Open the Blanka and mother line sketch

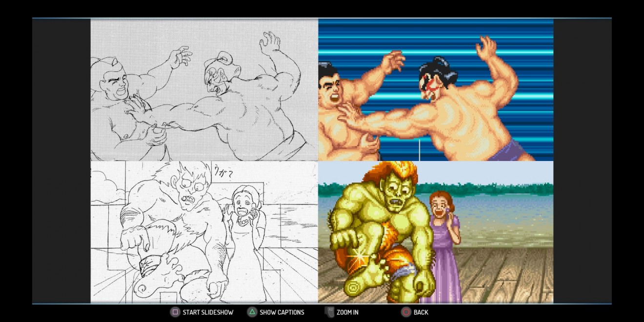tap(204, 232)
